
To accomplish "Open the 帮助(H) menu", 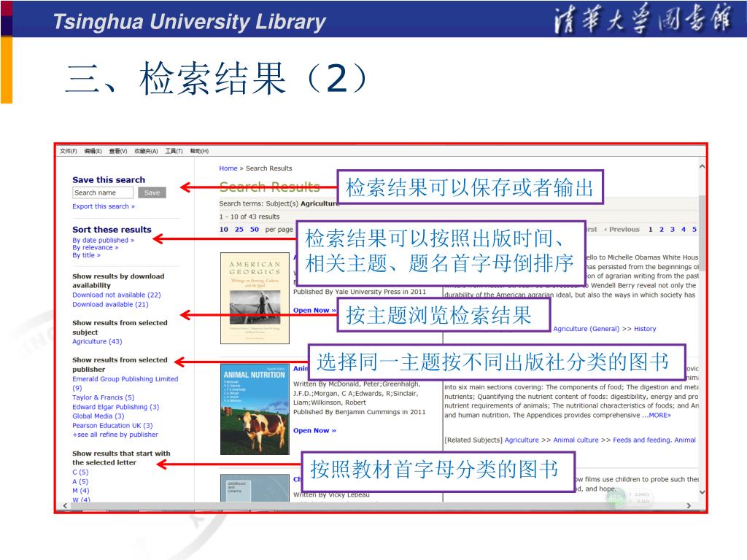I will [x=199, y=151].
